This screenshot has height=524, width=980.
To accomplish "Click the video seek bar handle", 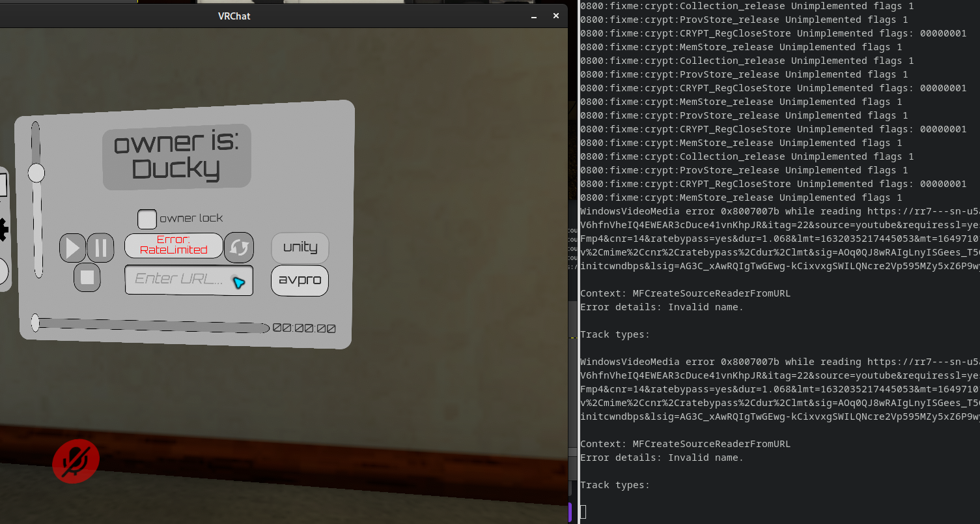I will [x=35, y=323].
